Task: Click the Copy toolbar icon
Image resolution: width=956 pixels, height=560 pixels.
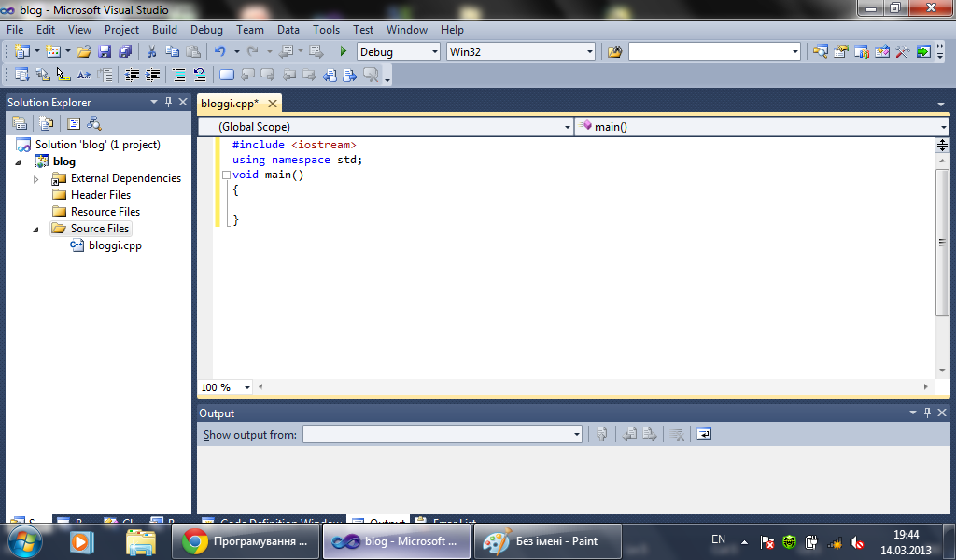Action: point(173,51)
